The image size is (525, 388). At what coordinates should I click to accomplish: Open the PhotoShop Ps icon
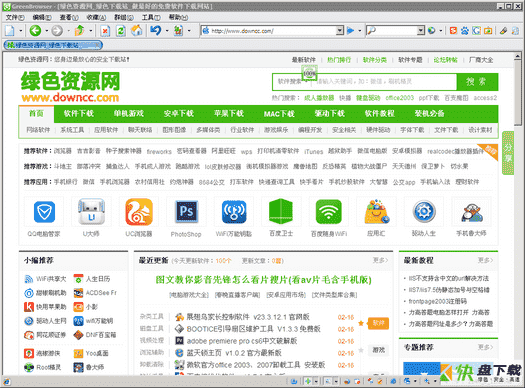click(x=186, y=212)
